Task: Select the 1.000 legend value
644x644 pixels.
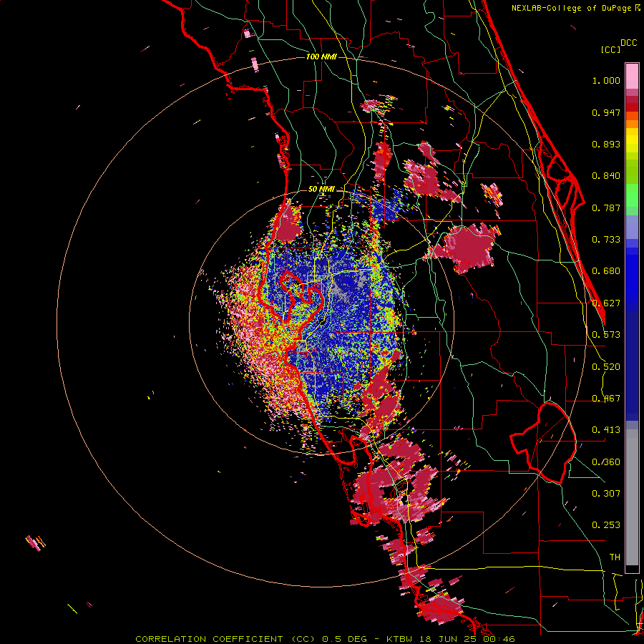Action: point(606,80)
